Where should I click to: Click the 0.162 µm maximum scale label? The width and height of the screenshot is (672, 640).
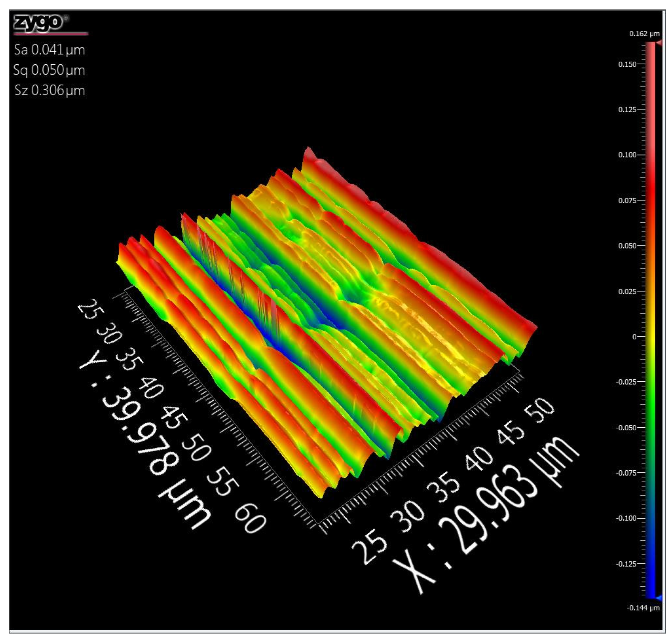click(644, 33)
